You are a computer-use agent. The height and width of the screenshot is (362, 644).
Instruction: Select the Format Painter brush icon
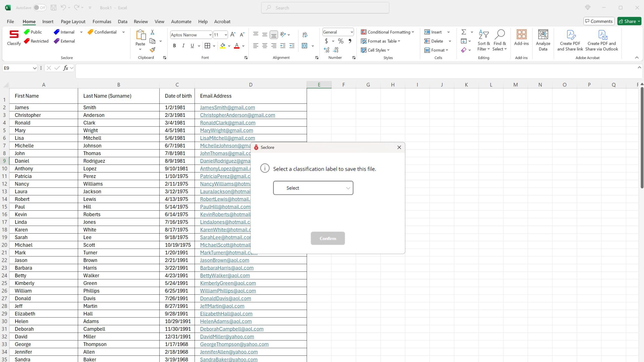152,50
